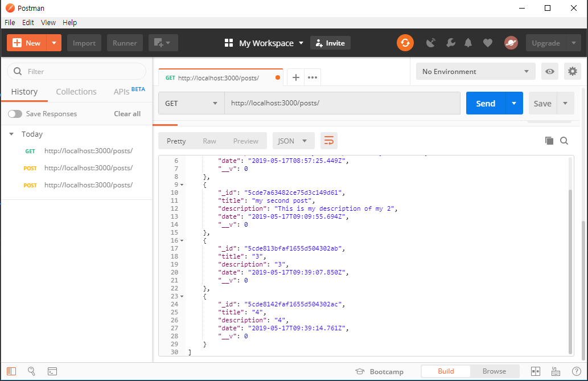Screen dimensions: 588x381
Task: Click the sync status icon
Action: click(x=405, y=43)
